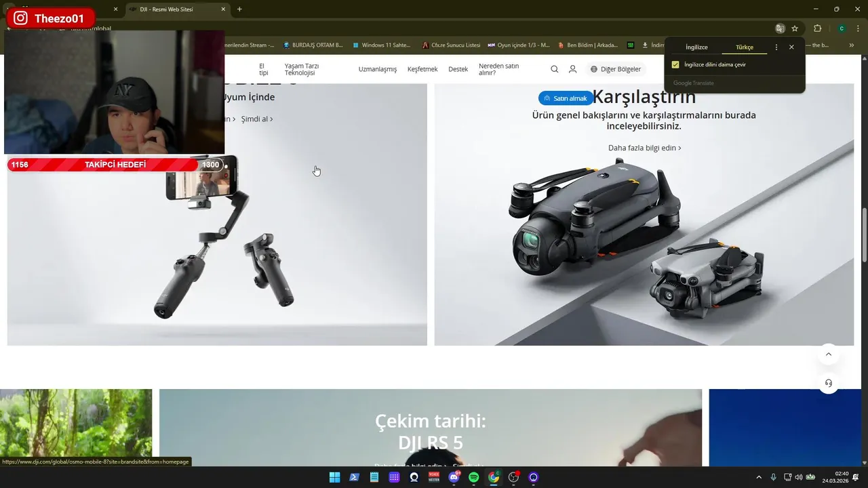Select the Türkçe translation tab
Screen dimensions: 868x488
click(x=745, y=47)
